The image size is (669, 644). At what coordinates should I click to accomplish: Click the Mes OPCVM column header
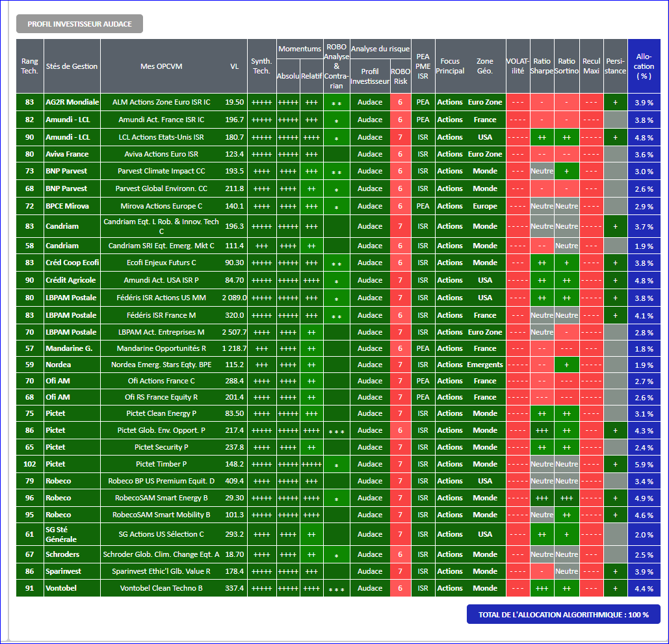point(161,66)
